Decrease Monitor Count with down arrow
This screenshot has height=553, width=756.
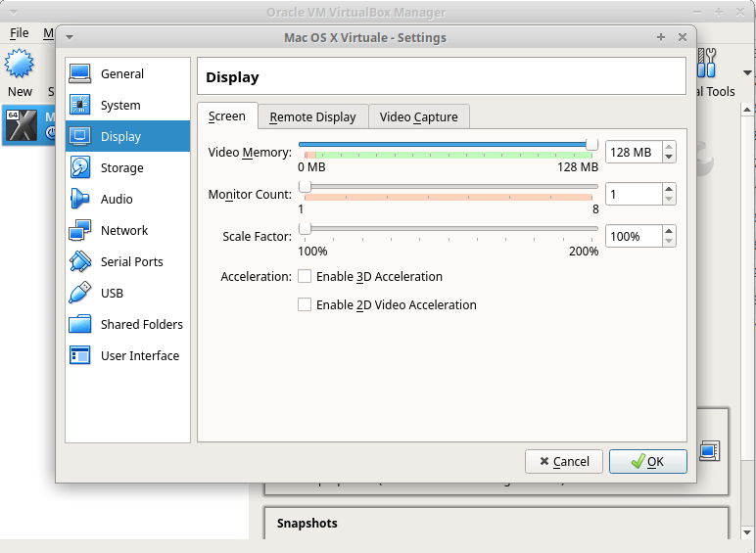coord(669,199)
